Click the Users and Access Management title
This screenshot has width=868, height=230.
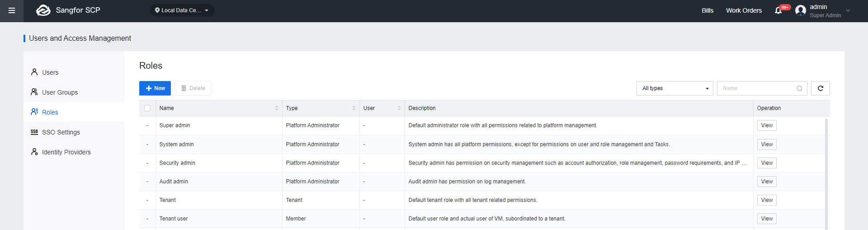(80, 38)
